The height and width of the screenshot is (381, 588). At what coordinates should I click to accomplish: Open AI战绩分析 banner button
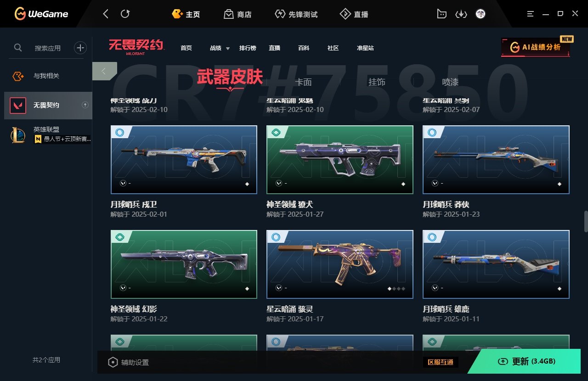coord(536,47)
